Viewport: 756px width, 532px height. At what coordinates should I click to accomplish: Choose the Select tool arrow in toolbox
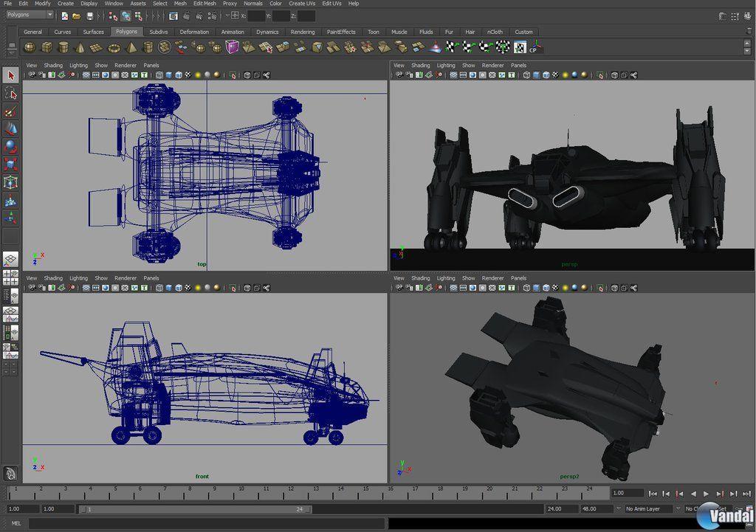pyautogui.click(x=10, y=75)
